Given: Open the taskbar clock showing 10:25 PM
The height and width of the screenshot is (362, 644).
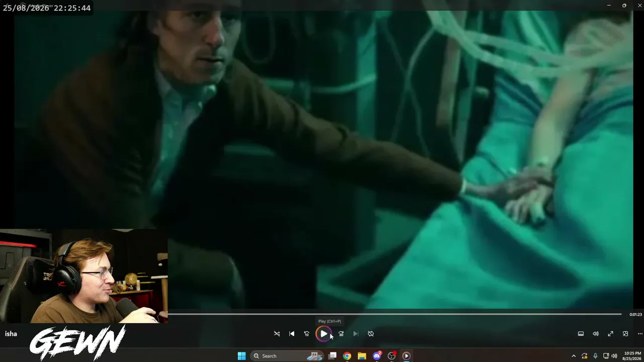Looking at the screenshot, I should pyautogui.click(x=631, y=356).
